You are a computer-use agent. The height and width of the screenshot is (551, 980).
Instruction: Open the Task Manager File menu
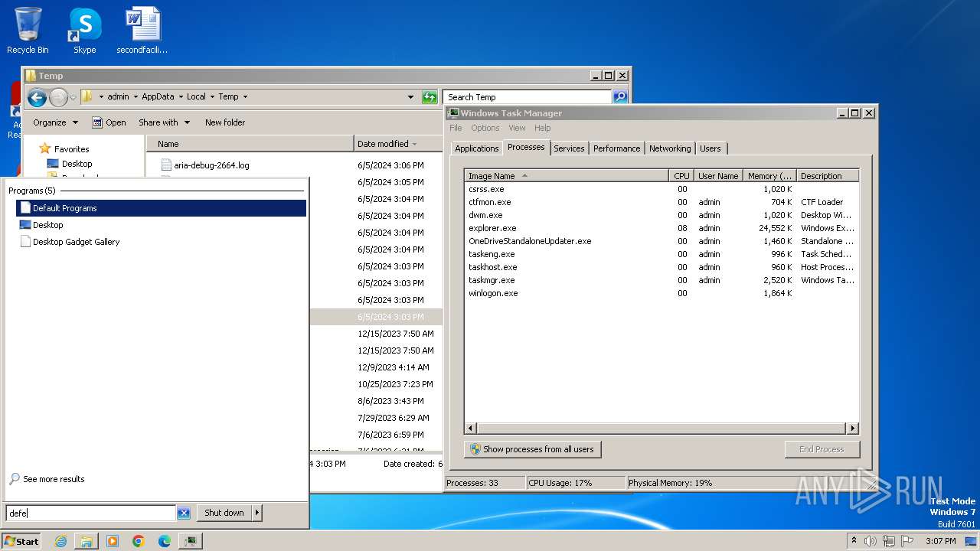pyautogui.click(x=456, y=128)
